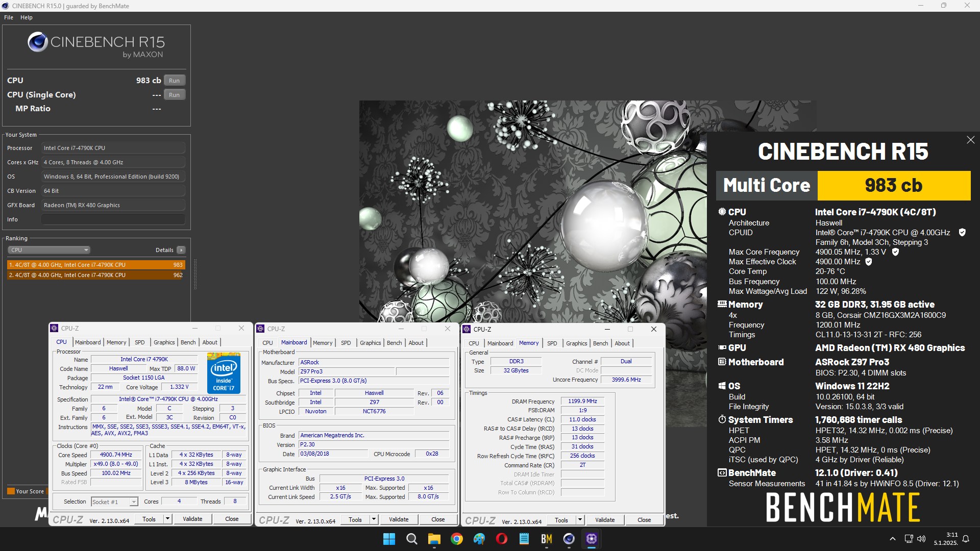
Task: Switch to Mainboard tab in first CPU-Z window
Action: [x=88, y=342]
